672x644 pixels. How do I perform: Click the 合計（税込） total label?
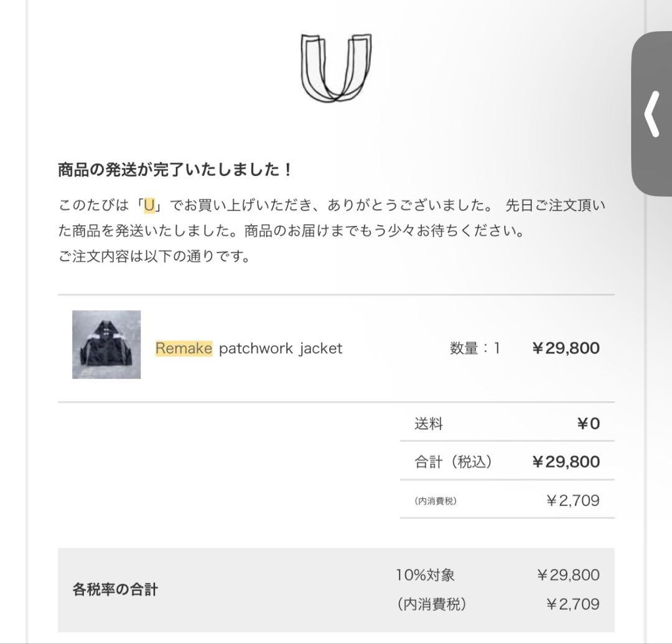453,461
